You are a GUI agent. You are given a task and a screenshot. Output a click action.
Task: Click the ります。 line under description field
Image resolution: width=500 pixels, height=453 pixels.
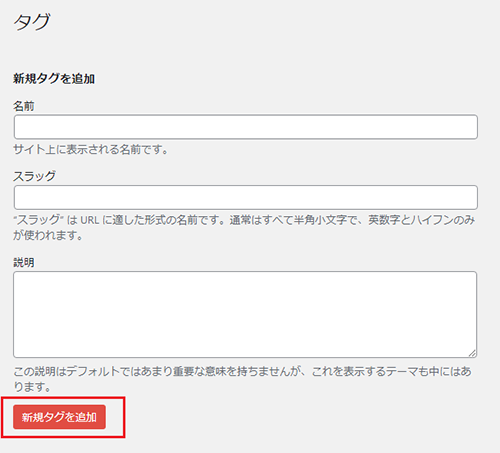(32, 387)
